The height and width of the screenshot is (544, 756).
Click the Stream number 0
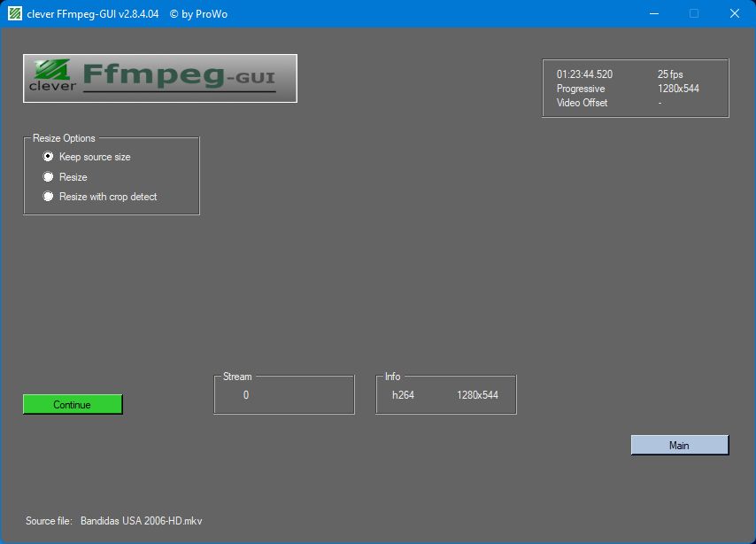[246, 395]
